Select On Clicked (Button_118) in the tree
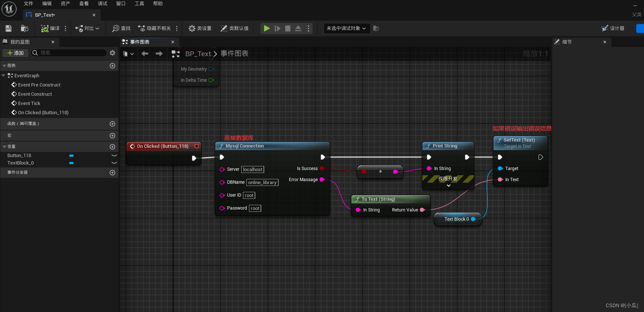Viewport: 644px width, 312px height. (x=43, y=112)
